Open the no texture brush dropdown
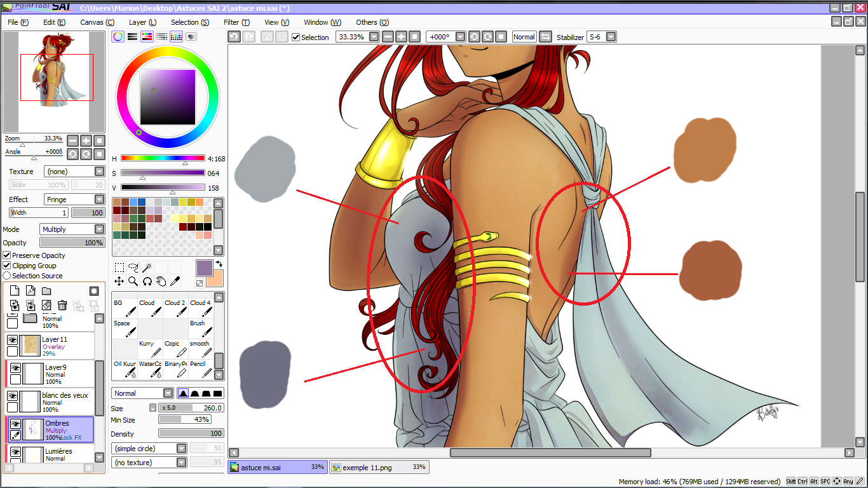The height and width of the screenshot is (488, 868). pyautogui.click(x=149, y=463)
